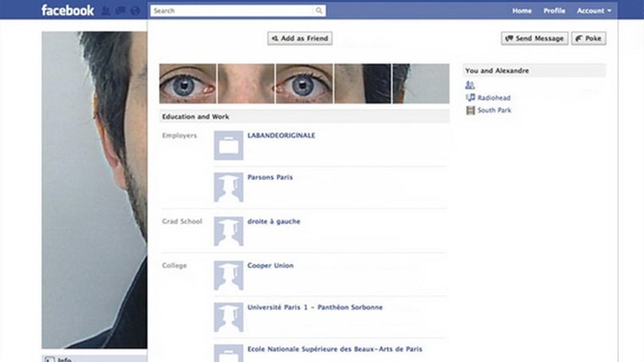This screenshot has height=362, width=644.
Task: Click the droite à gauche school icon
Action: [x=229, y=232]
